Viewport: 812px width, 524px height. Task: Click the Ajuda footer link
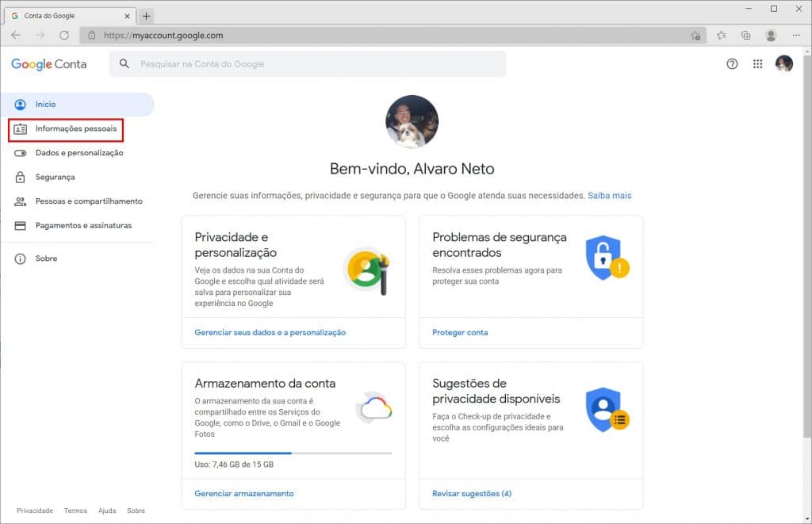[107, 511]
